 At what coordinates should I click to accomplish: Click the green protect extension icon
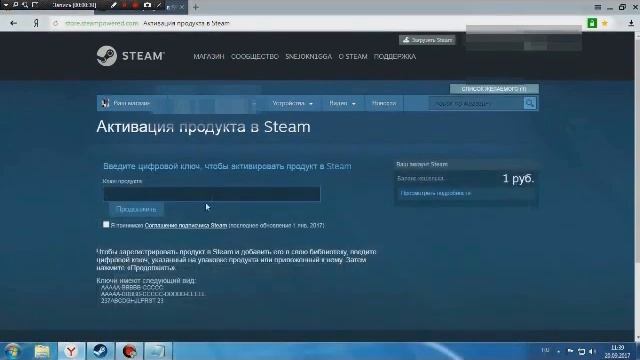592,23
